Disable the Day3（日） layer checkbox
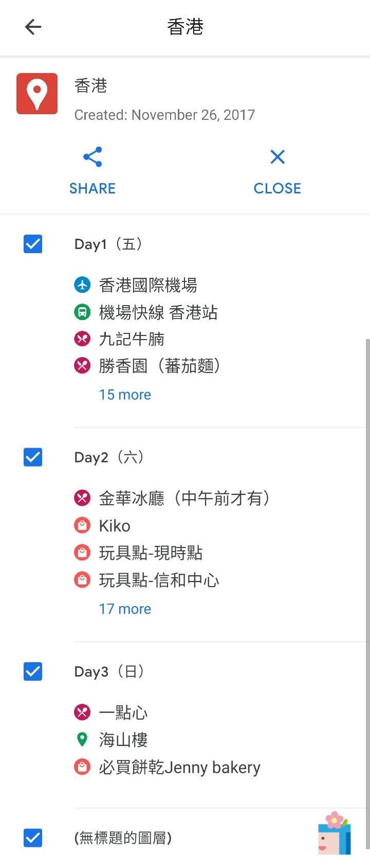The height and width of the screenshot is (868, 370). [x=33, y=671]
